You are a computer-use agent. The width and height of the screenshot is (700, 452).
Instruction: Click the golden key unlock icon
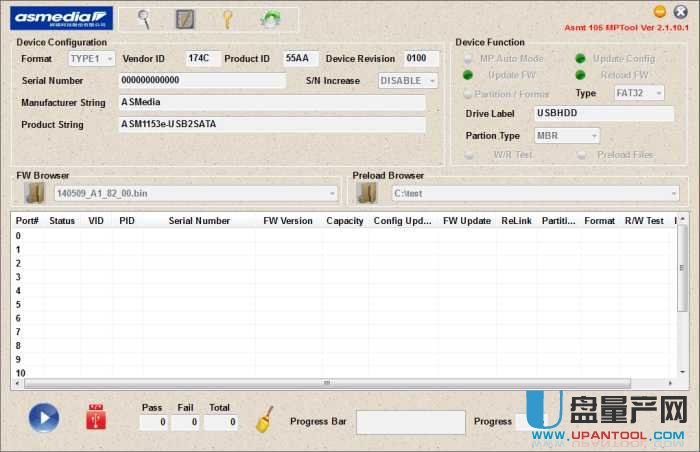pyautogui.click(x=227, y=18)
